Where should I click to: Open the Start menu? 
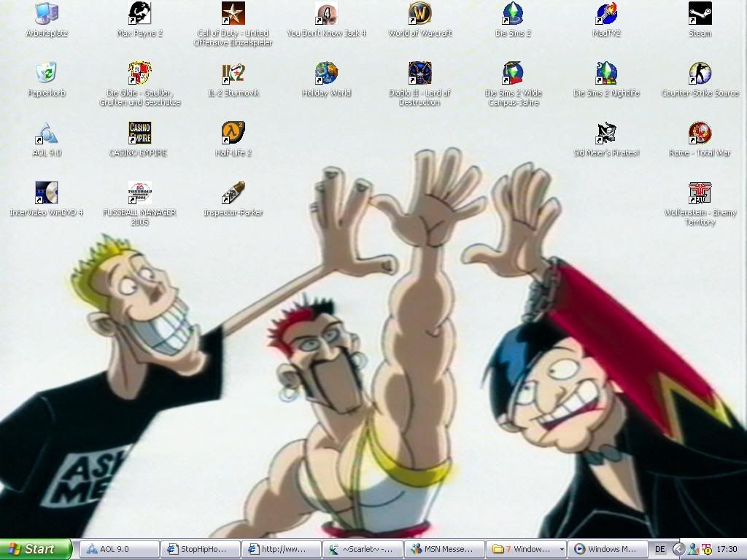pos(36,549)
